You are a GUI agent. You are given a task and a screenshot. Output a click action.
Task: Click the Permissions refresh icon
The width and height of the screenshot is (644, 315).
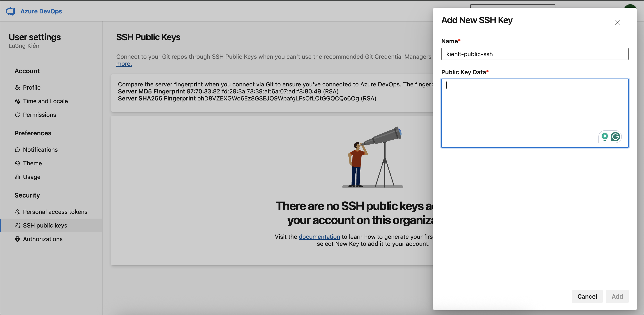point(17,115)
